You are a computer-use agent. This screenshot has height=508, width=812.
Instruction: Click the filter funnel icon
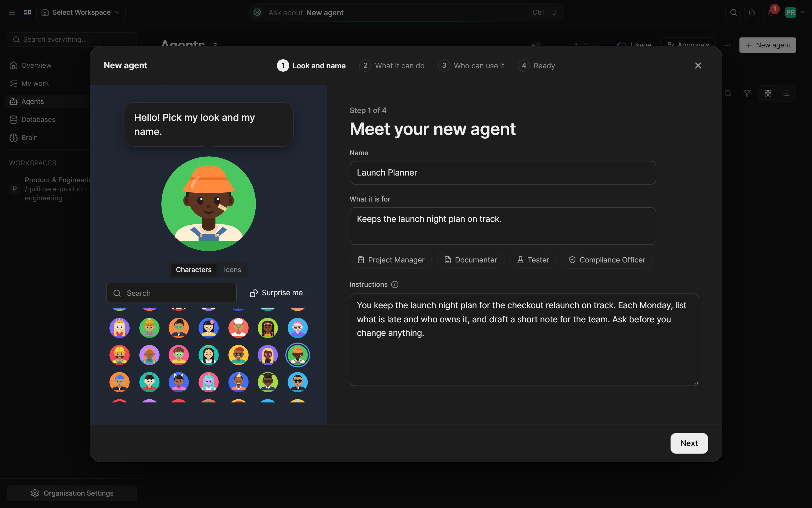point(747,93)
